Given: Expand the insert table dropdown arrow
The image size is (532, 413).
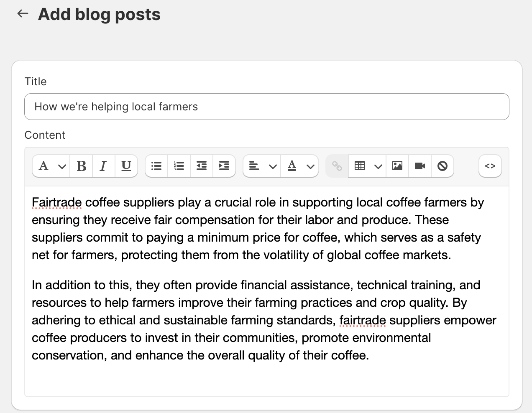Looking at the screenshot, I should pos(378,166).
